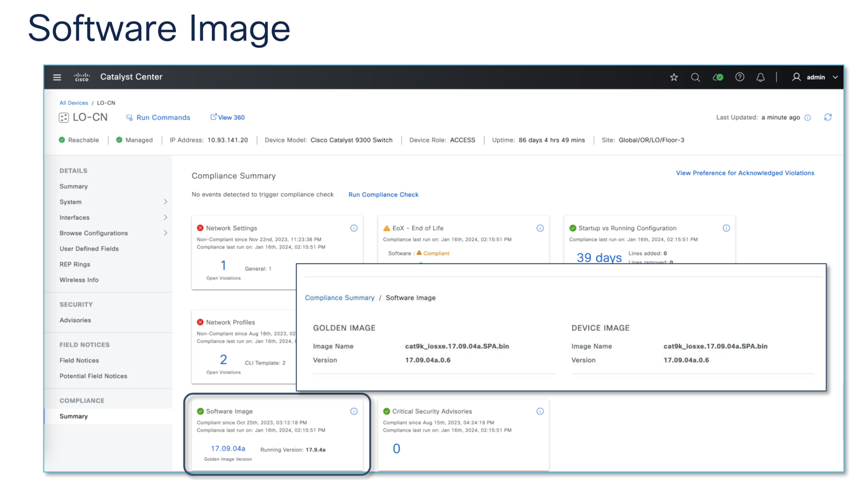868x480 pixels.
Task: Open Advisories under Security
Action: [x=75, y=320]
